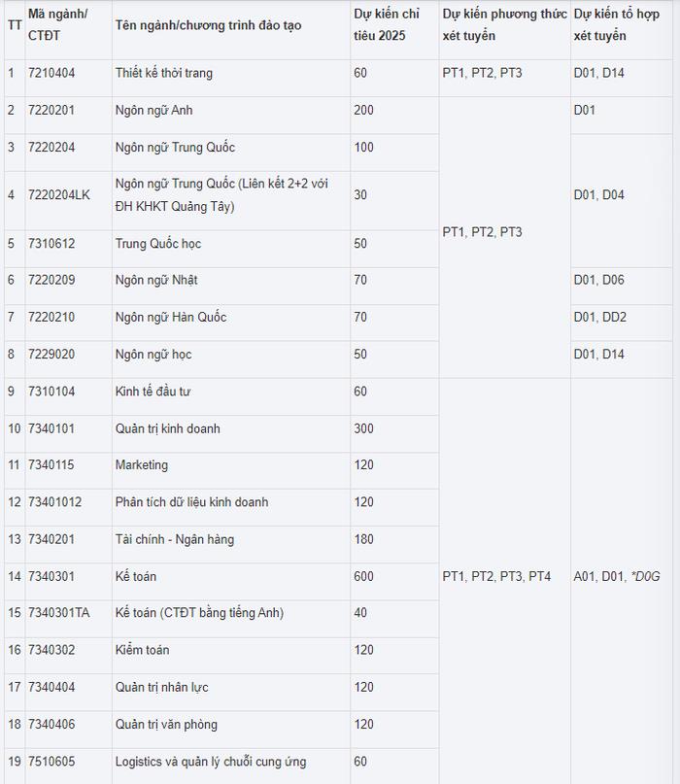Click the "Logistics và quản lý chuỗi cung ứng" cell
This screenshot has height=784, width=680.
212,761
